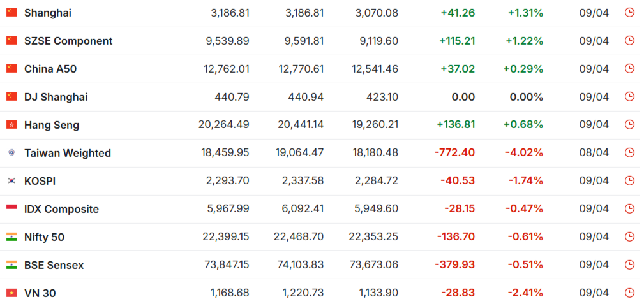The height and width of the screenshot is (304, 644).
Task: Click the clock icon in Shanghai row
Action: 629,13
